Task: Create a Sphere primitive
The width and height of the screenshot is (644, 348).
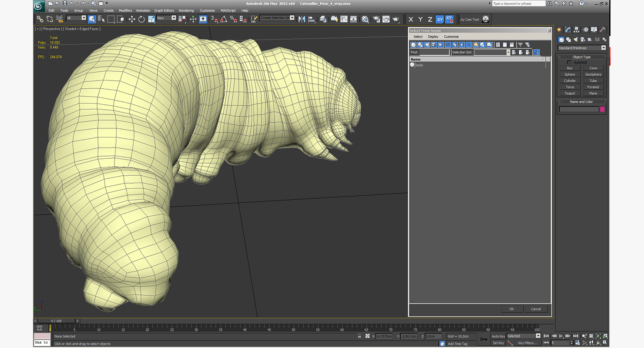Action: click(x=570, y=74)
